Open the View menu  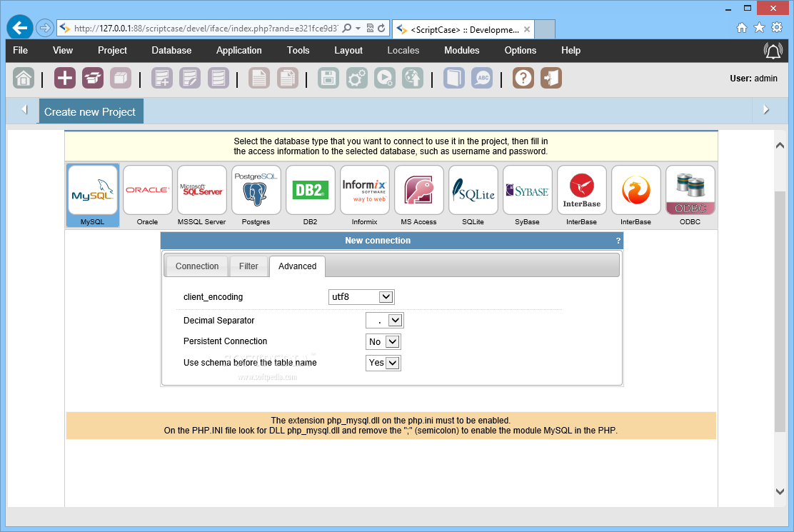pos(63,51)
